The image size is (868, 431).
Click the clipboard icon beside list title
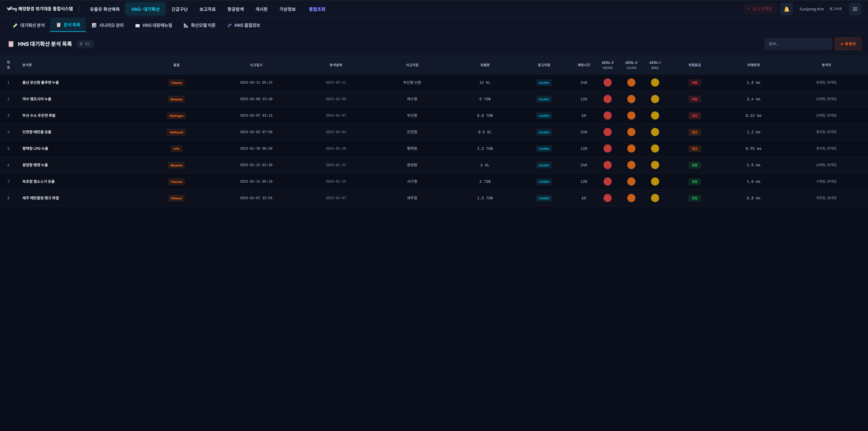[11, 44]
